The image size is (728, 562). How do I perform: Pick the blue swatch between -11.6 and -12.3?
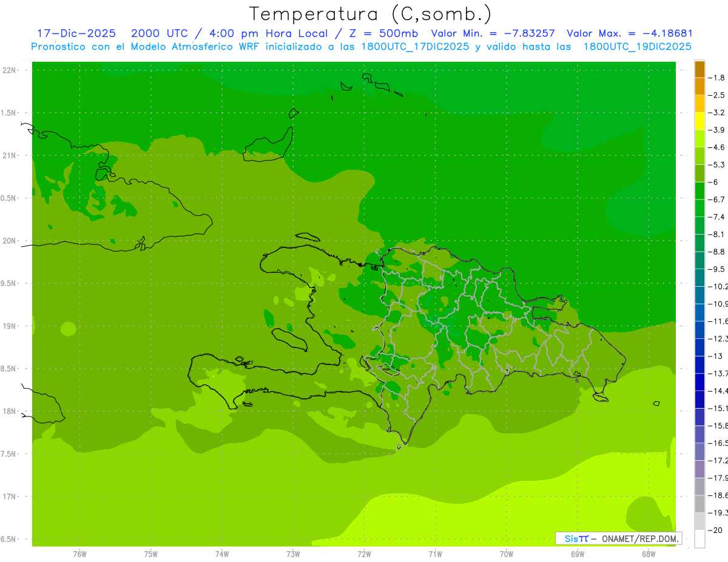pyautogui.click(x=699, y=329)
